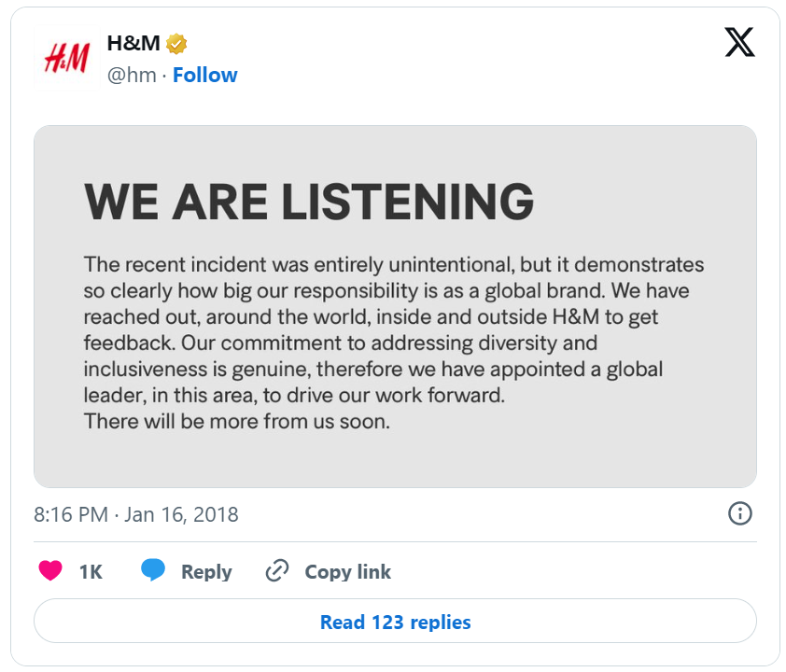Click the blue reply speech bubble icon
786x672 pixels.
[x=153, y=571]
